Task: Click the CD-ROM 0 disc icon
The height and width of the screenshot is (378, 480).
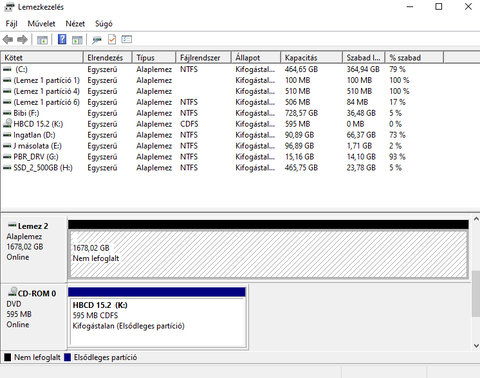Action: pos(12,292)
